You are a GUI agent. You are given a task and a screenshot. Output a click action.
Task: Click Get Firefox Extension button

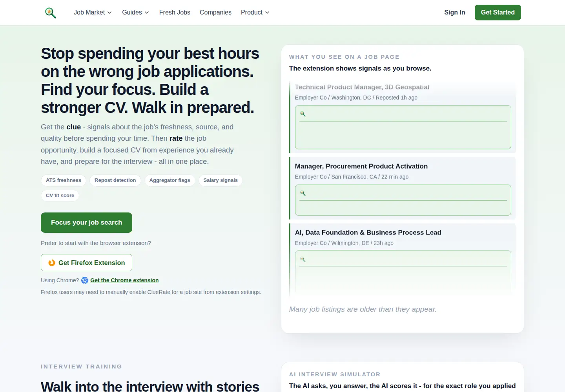click(86, 263)
